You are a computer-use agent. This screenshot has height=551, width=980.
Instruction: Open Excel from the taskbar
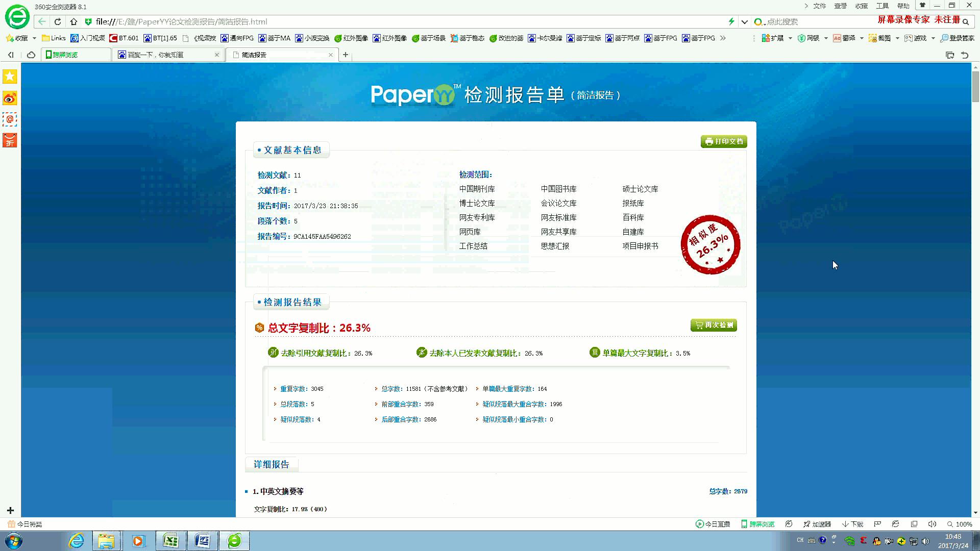(x=170, y=541)
